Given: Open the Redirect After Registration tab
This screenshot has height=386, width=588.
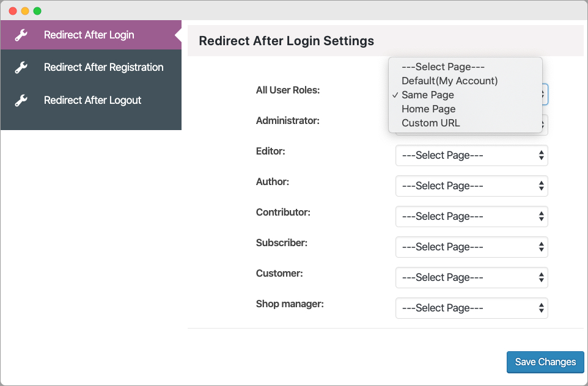Looking at the screenshot, I should 103,67.
